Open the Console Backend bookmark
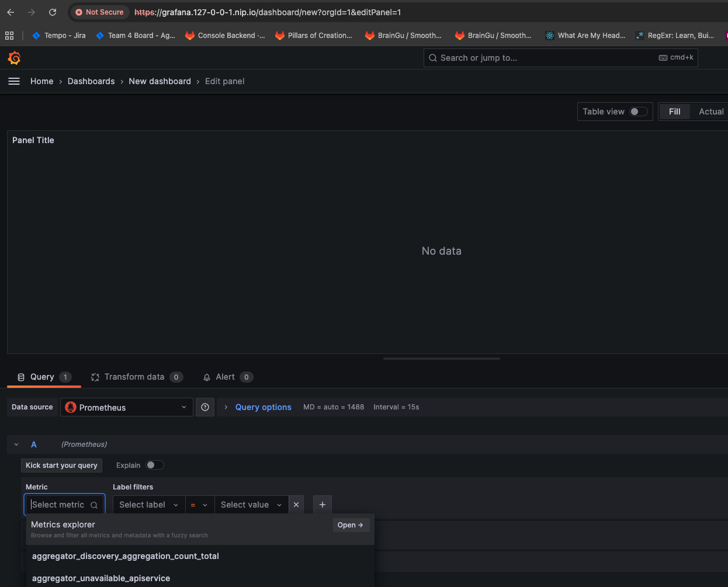This screenshot has width=728, height=587. click(x=225, y=36)
